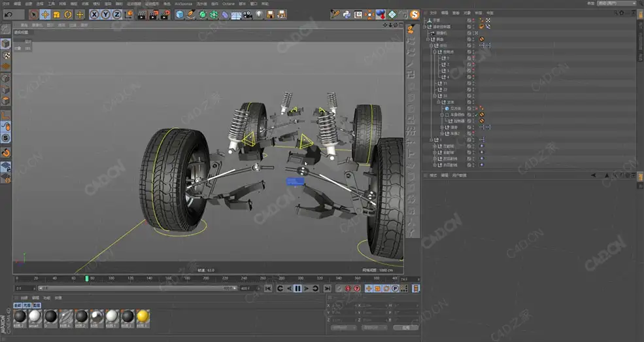Click the Floor grid environment icon
Viewport: 644px width, 342px height.
pos(236,15)
